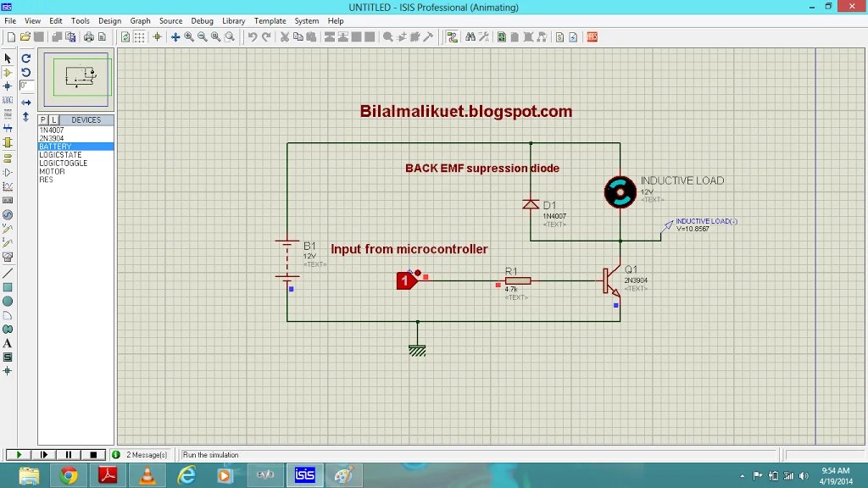Open the Debug menu
This screenshot has height=488, width=868.
202,21
